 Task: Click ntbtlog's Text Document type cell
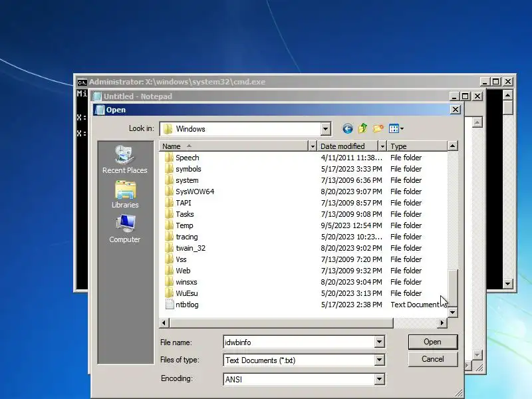point(414,305)
